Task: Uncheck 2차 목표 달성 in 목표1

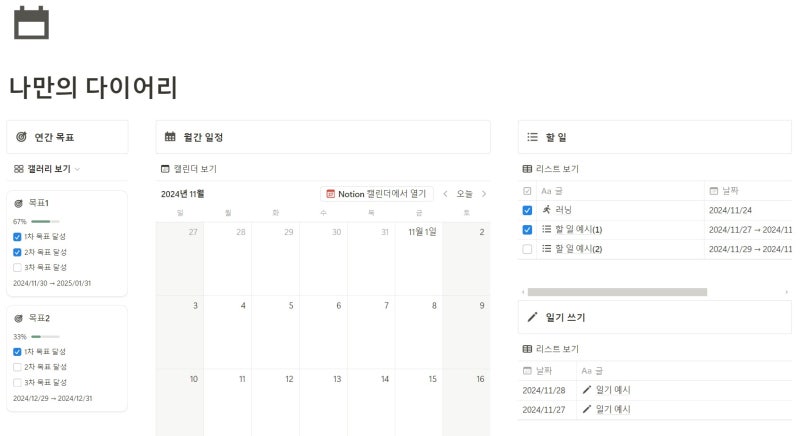Action: pyautogui.click(x=17, y=252)
